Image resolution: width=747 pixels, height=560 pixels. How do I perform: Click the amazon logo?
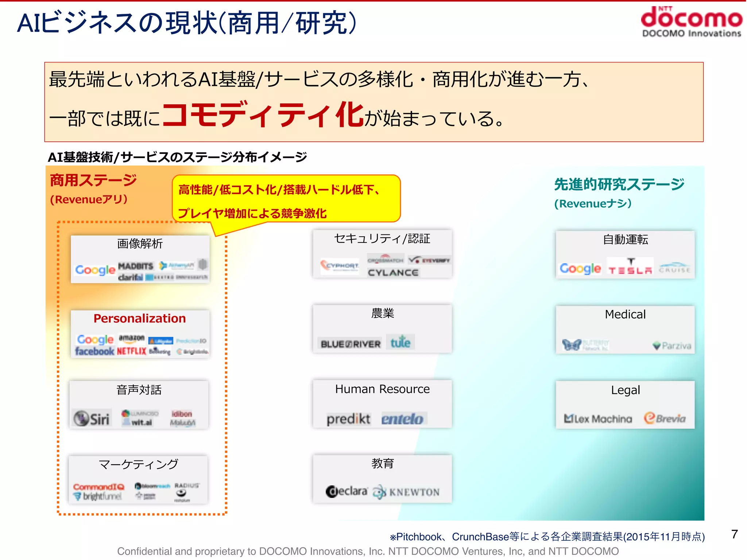pos(132,339)
